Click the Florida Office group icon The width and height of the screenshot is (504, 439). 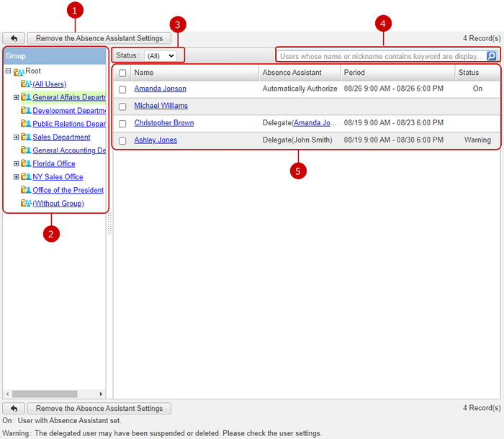click(26, 164)
